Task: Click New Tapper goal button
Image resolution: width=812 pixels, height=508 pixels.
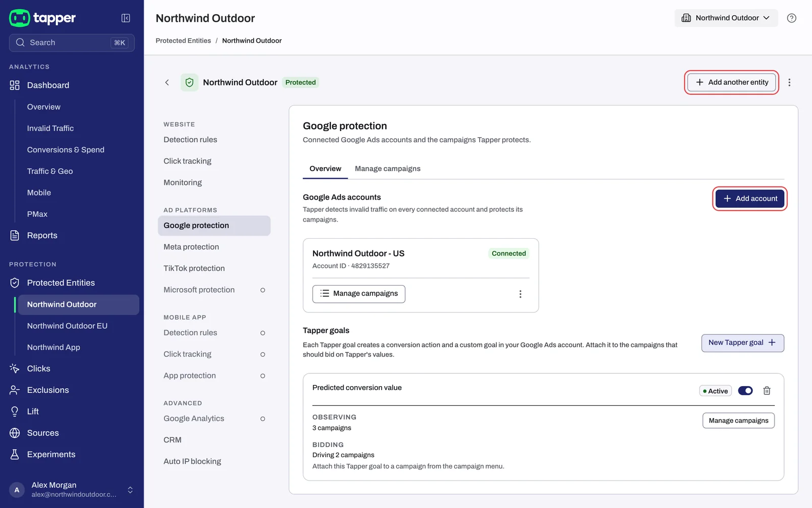Action: [x=742, y=343]
